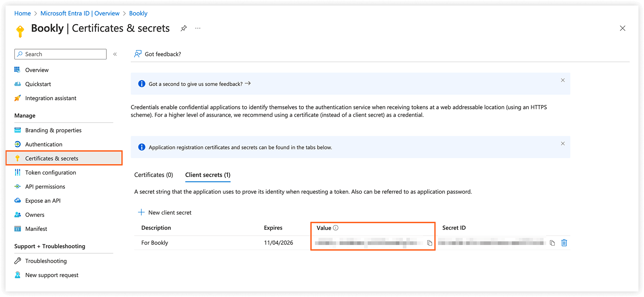Image resolution: width=644 pixels, height=297 pixels.
Task: Click the Authentication icon in sidebar
Action: click(17, 144)
